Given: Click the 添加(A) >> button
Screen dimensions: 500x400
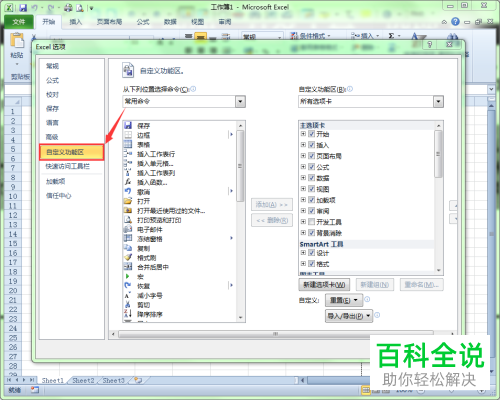Looking at the screenshot, I should (272, 204).
